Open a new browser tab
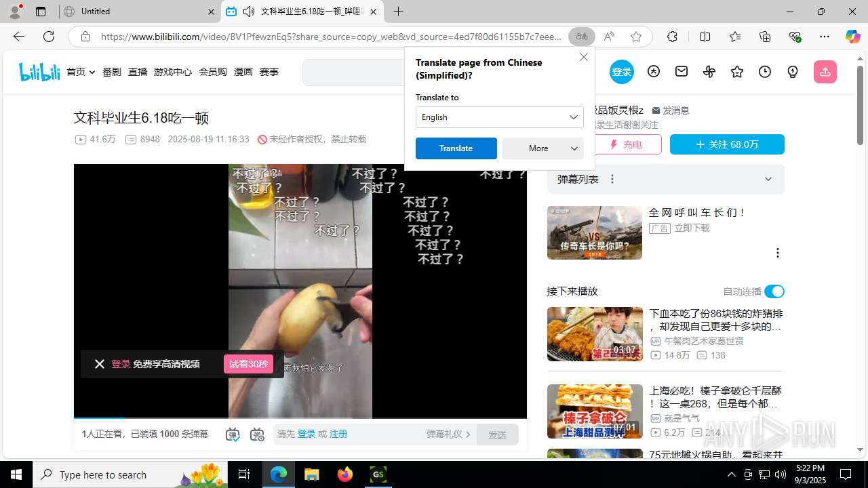Screen dimensions: 868x488 point(399,12)
